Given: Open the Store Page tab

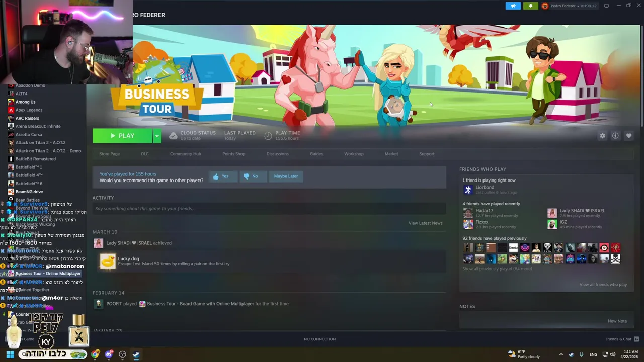Looking at the screenshot, I should 109,154.
